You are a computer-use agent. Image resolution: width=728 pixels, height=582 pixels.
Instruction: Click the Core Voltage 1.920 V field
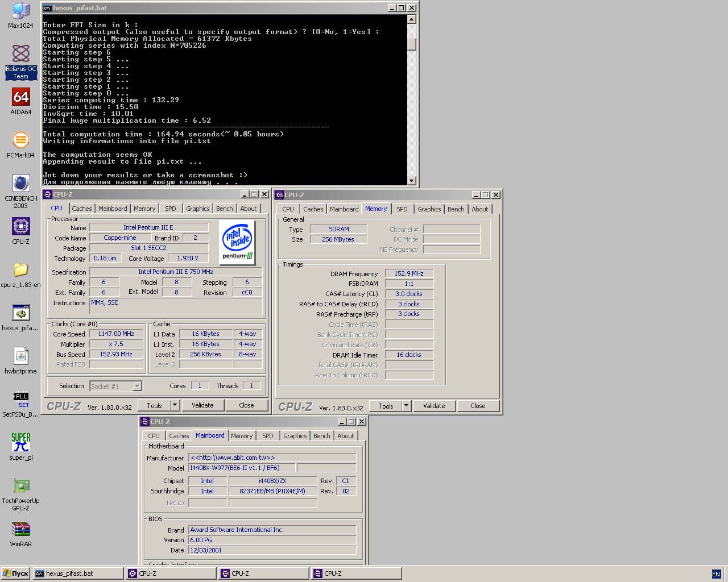click(x=188, y=258)
